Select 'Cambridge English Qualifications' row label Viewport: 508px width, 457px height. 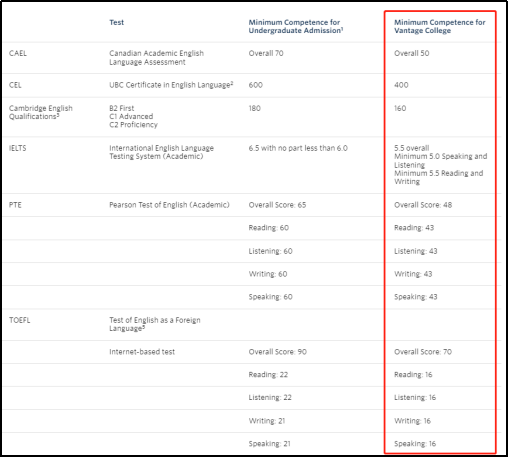(41, 112)
